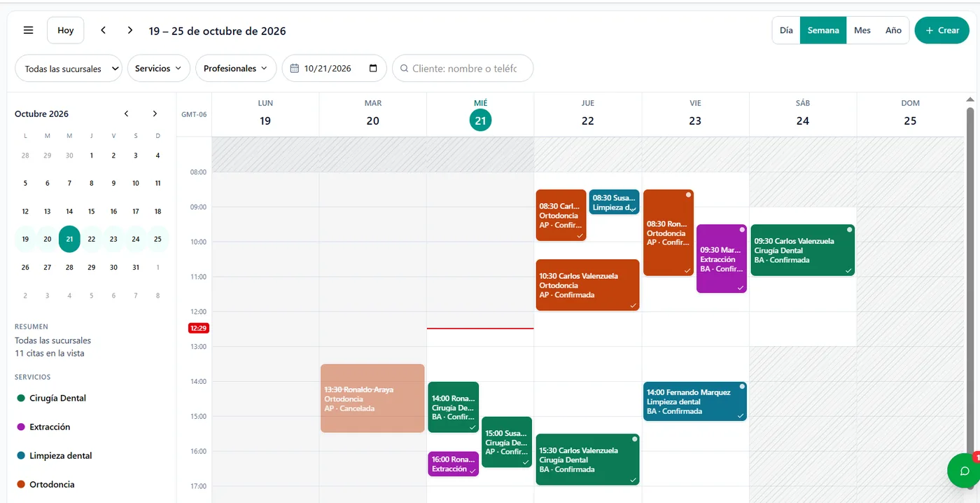Image resolution: width=980 pixels, height=503 pixels.
Task: Open 14:00 Fernando Marquez appointment
Action: 695,401
